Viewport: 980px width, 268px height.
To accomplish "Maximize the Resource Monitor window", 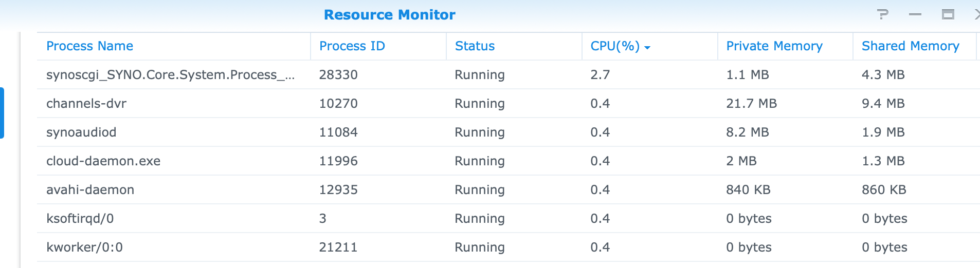I will (948, 15).
